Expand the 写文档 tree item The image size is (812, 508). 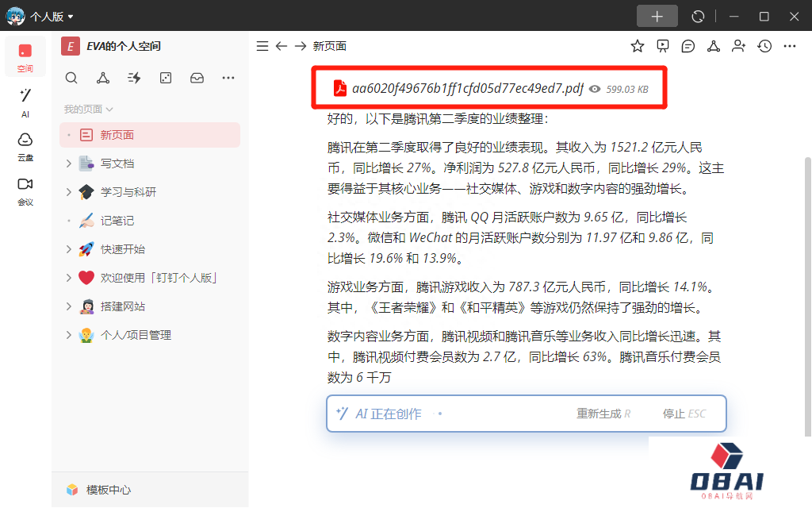(69, 164)
